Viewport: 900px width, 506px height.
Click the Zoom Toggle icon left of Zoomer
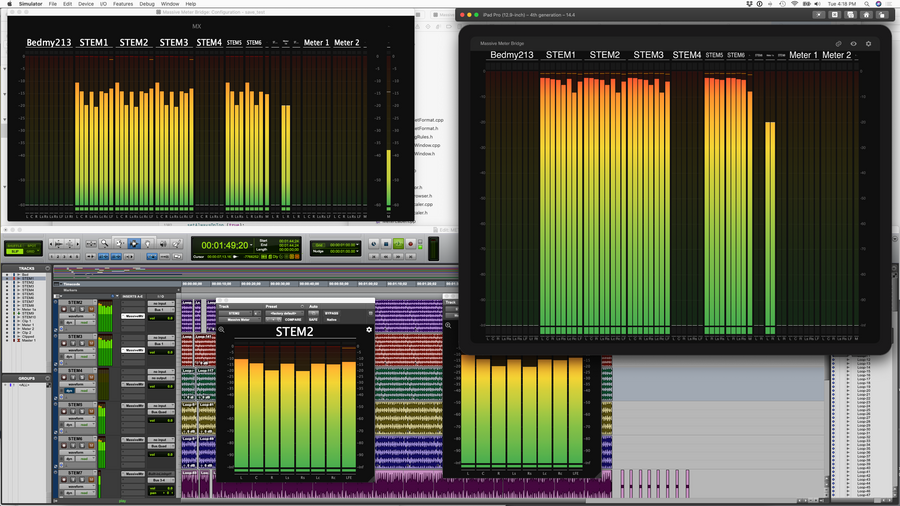point(91,244)
